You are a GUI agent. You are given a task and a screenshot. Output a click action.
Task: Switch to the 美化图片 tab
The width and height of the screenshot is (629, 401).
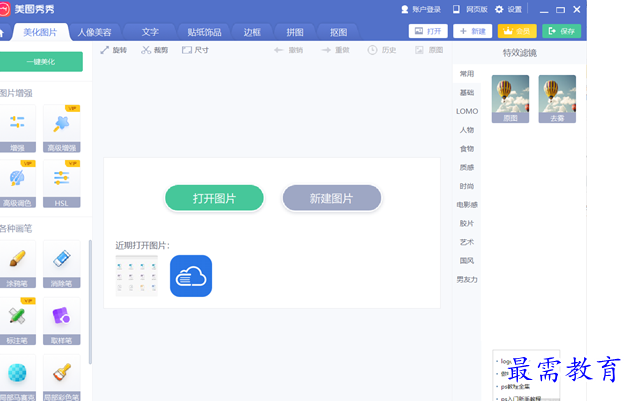coord(40,32)
